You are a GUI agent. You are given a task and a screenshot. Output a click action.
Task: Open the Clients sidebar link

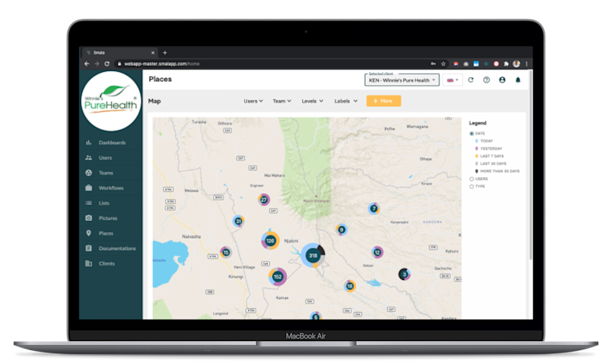106,264
